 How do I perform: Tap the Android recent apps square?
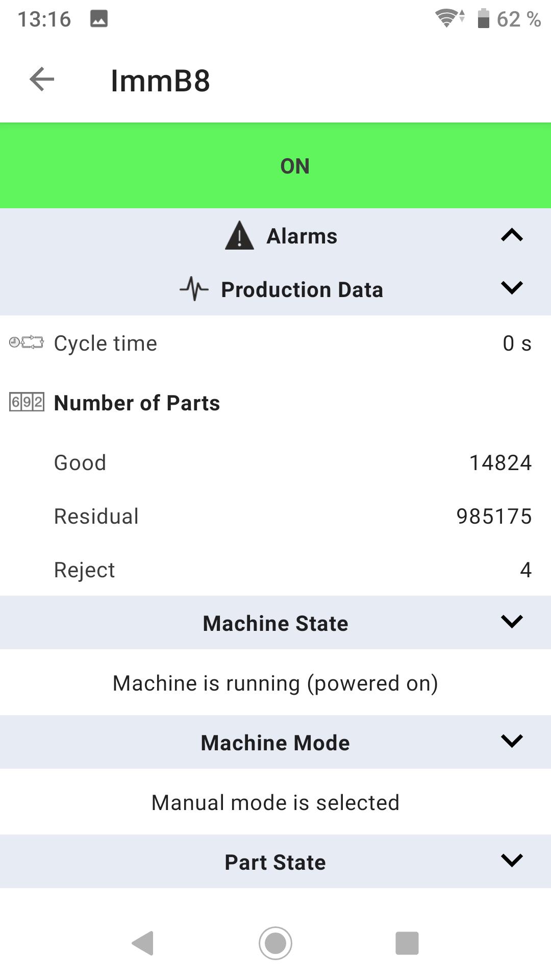point(407,943)
